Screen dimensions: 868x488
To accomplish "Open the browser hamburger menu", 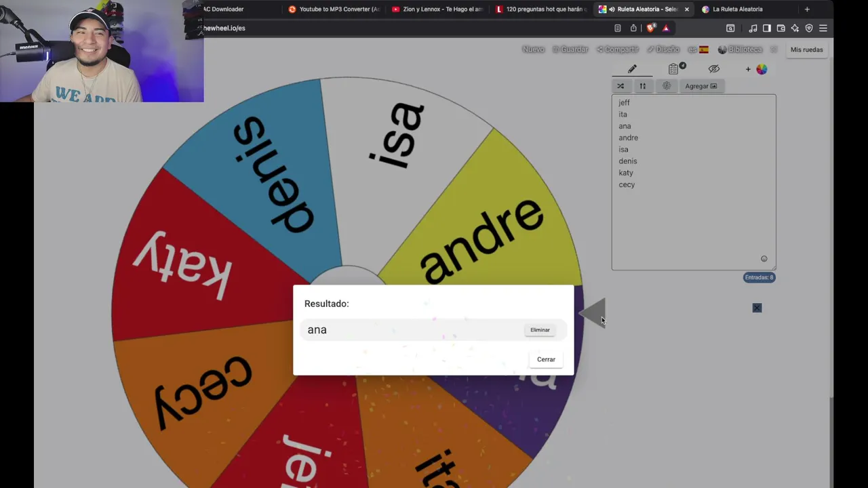I will pyautogui.click(x=823, y=28).
